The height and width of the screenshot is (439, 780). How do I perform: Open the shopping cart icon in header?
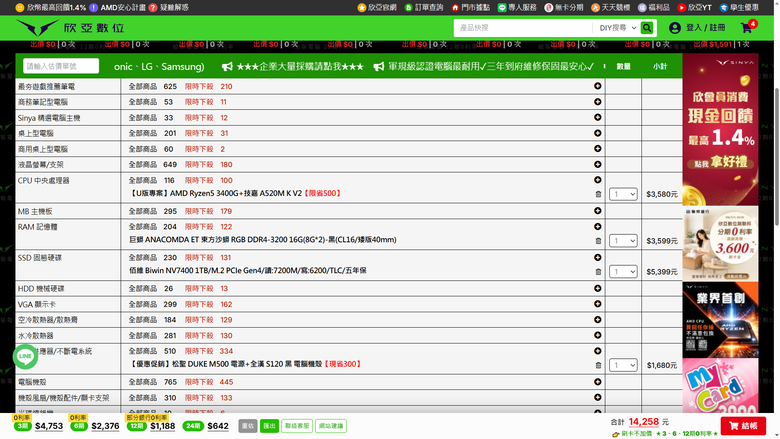pos(747,27)
